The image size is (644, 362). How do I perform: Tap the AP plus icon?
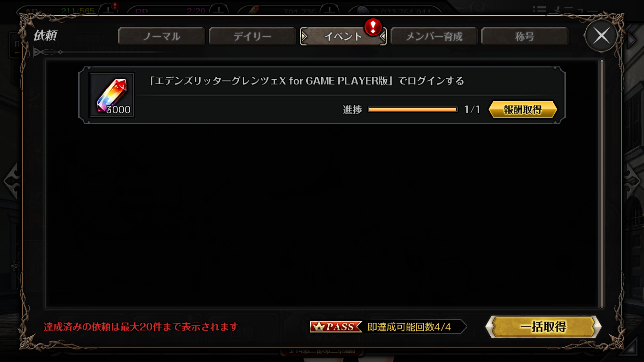coord(108,10)
